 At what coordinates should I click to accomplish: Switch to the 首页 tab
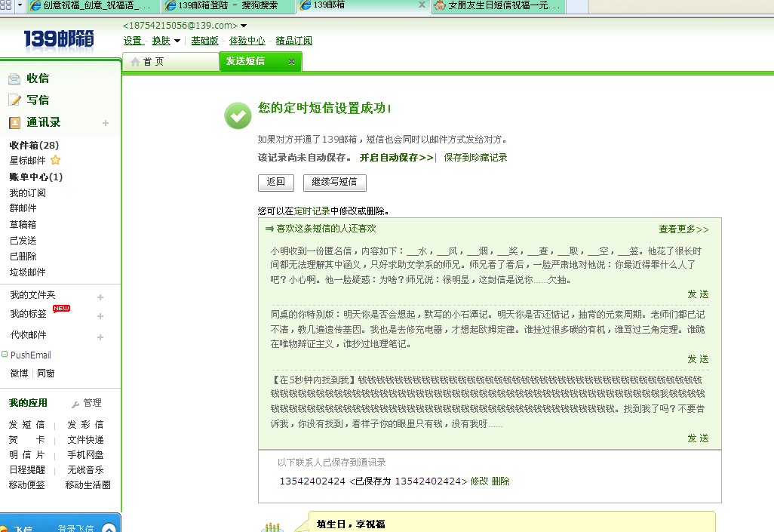(x=170, y=62)
